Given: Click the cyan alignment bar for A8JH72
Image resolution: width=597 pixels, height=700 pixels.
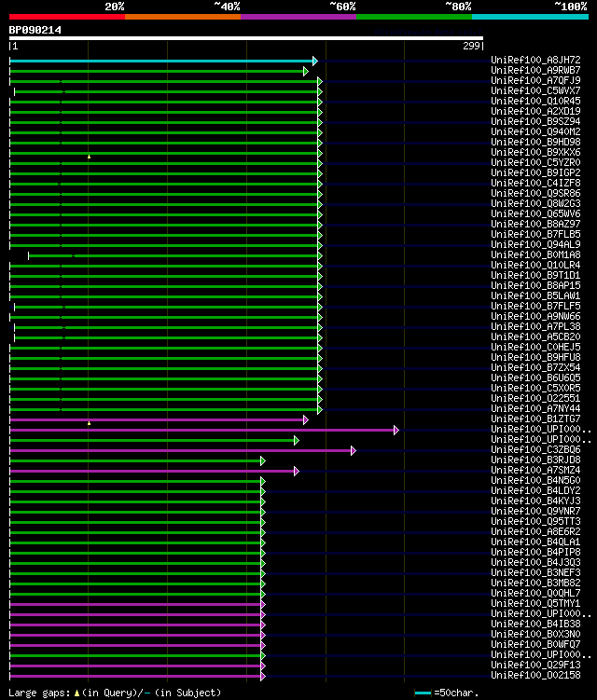Looking at the screenshot, I should coord(161,61).
